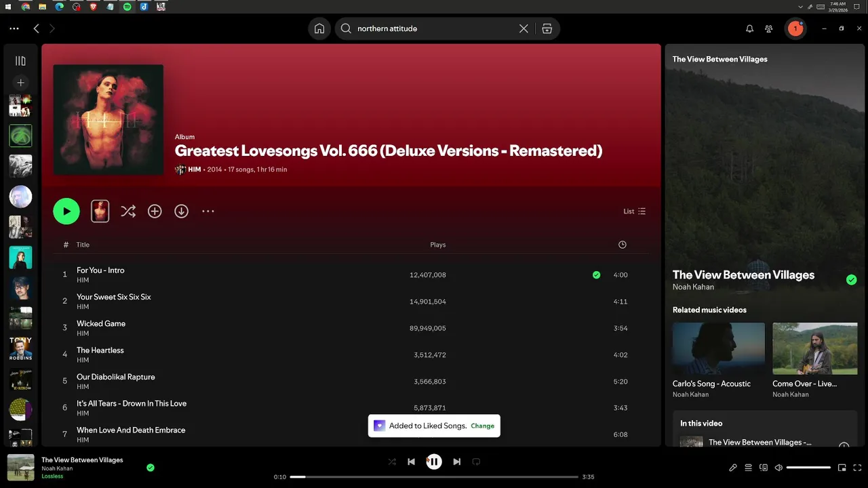Click Lossless quality label in player bar
The image size is (868, 488).
click(x=52, y=476)
